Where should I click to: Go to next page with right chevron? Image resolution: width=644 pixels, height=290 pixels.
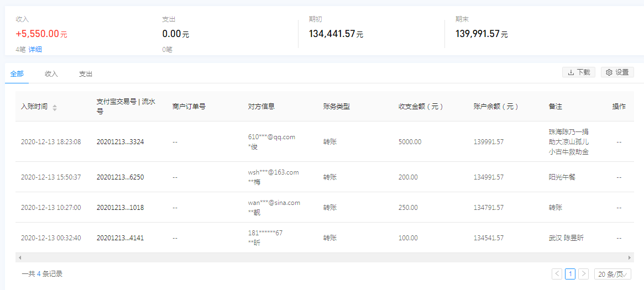coord(583,274)
